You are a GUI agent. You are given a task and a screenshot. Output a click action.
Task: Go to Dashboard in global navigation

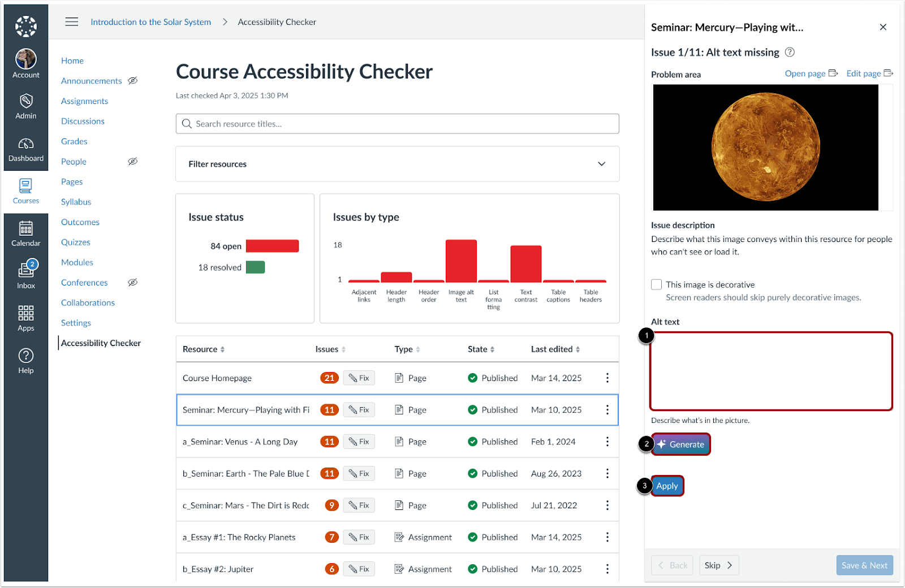(26, 150)
